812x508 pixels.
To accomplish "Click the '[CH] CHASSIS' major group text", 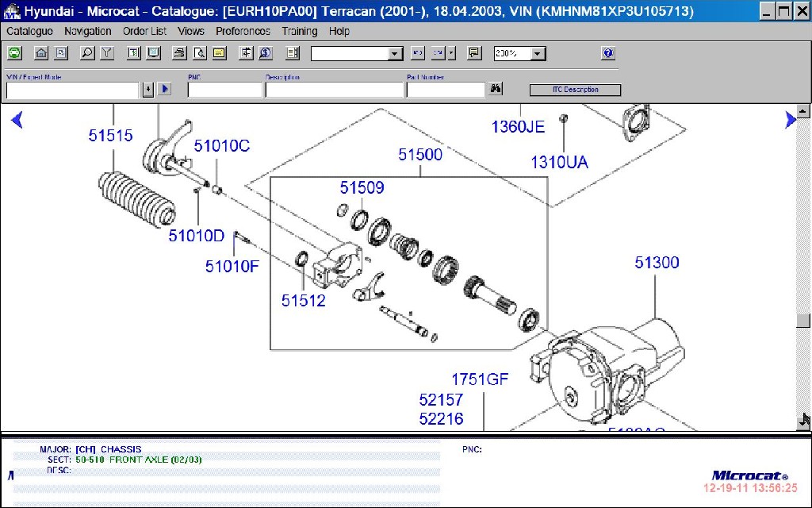I will click(108, 449).
